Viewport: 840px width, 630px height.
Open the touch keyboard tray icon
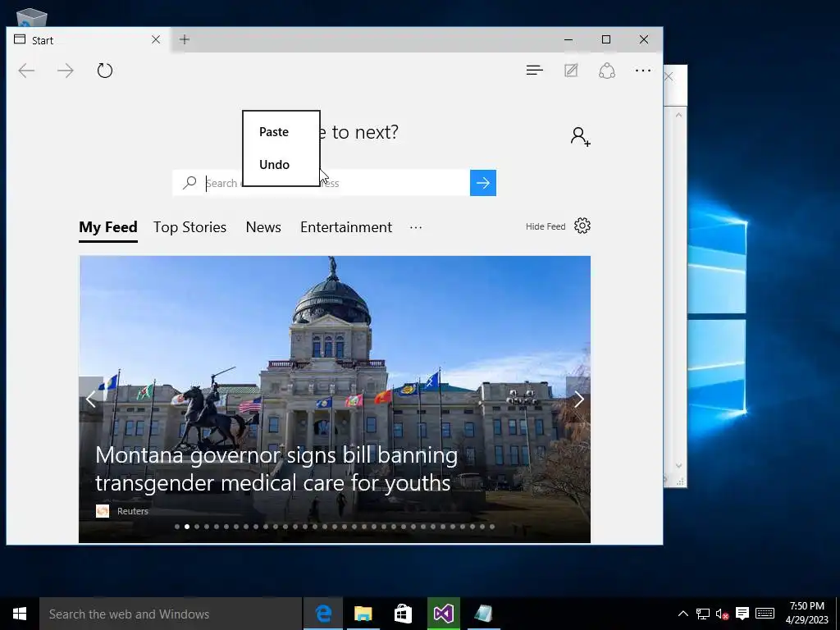tap(765, 614)
